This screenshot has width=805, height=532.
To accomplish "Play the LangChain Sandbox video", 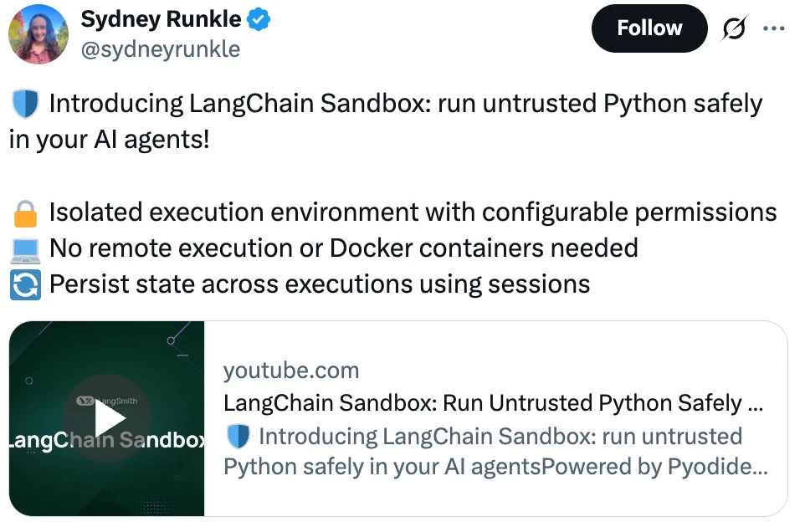I will (107, 418).
